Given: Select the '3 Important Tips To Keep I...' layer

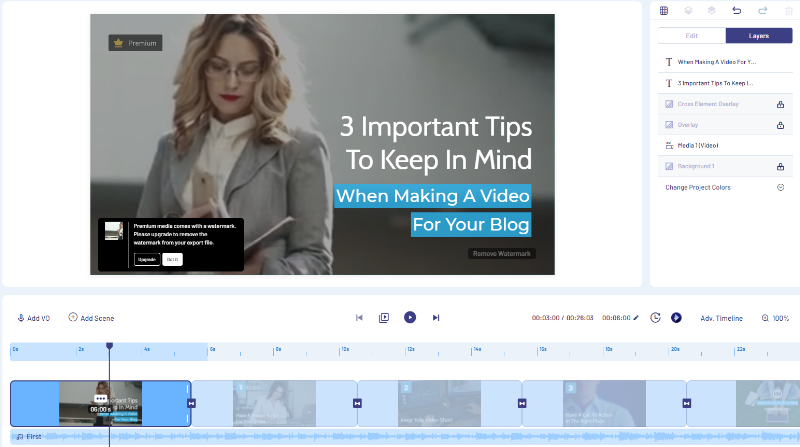Looking at the screenshot, I should 725,83.
